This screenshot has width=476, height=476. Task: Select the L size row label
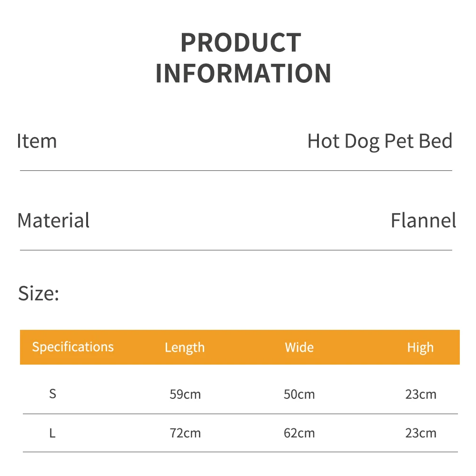52,433
